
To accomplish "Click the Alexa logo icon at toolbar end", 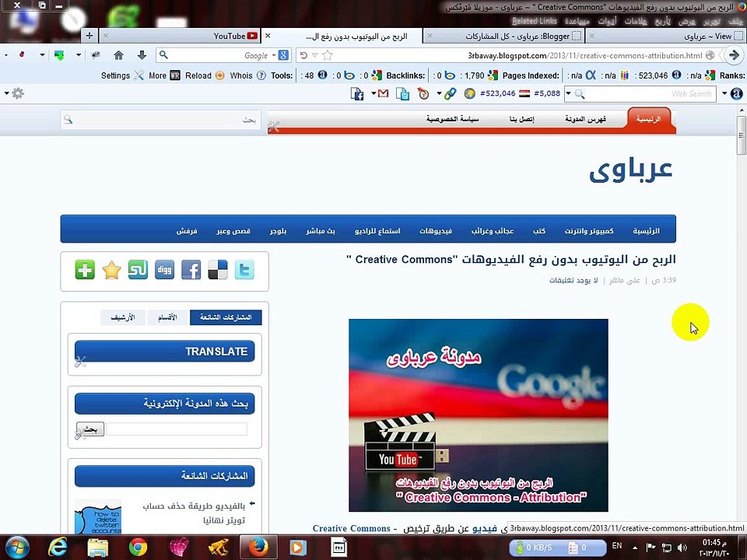I will [x=737, y=93].
